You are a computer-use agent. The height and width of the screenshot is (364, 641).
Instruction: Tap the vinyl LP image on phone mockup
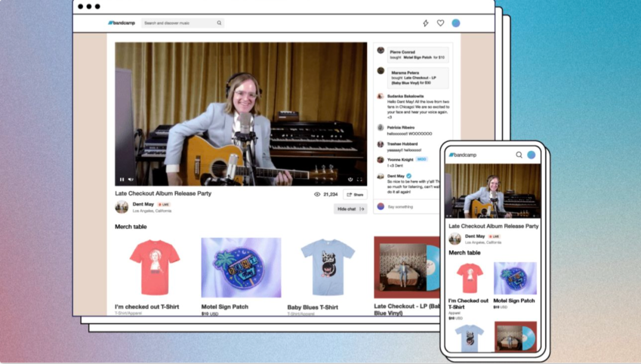[x=516, y=337]
